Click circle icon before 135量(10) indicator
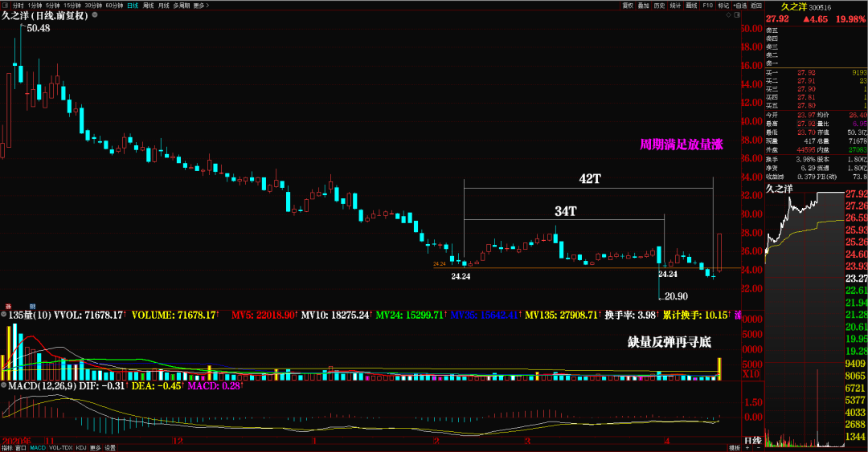 click(x=4, y=315)
